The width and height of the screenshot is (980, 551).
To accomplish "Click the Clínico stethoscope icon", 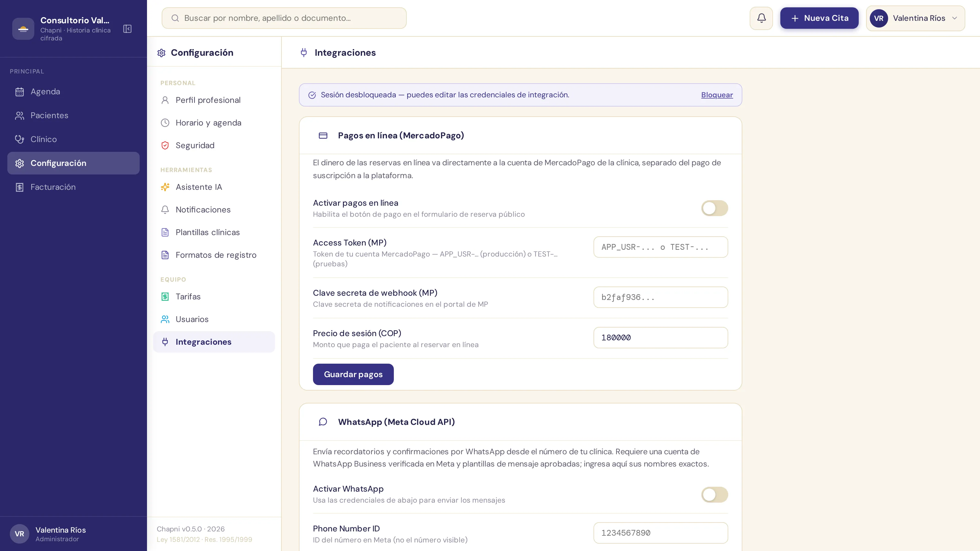I will (19, 139).
